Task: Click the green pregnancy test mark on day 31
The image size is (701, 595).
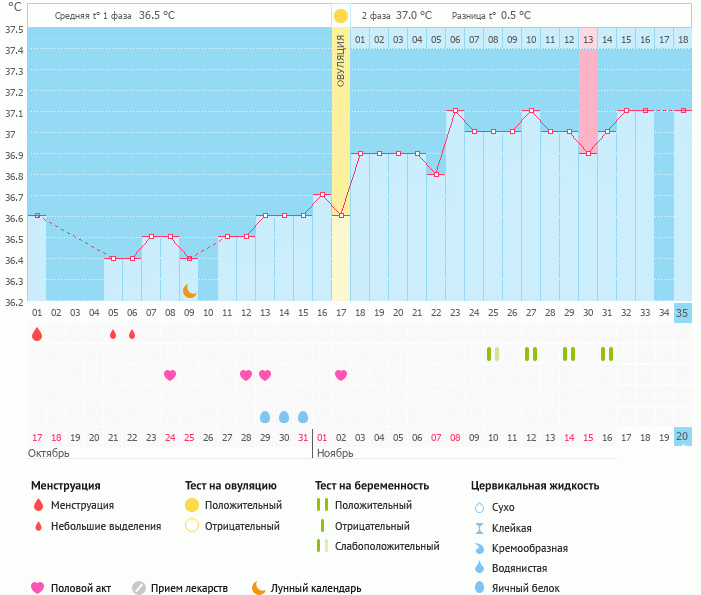Action: coord(607,354)
